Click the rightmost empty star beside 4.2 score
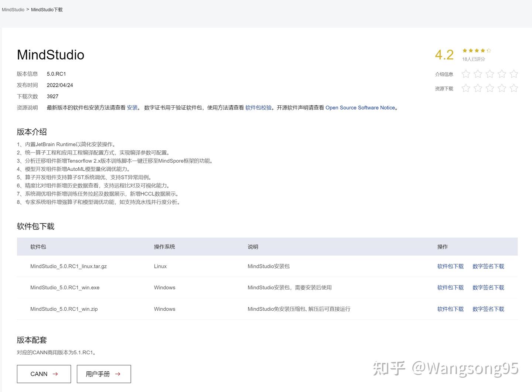This screenshot has width=532, height=392. (489, 51)
